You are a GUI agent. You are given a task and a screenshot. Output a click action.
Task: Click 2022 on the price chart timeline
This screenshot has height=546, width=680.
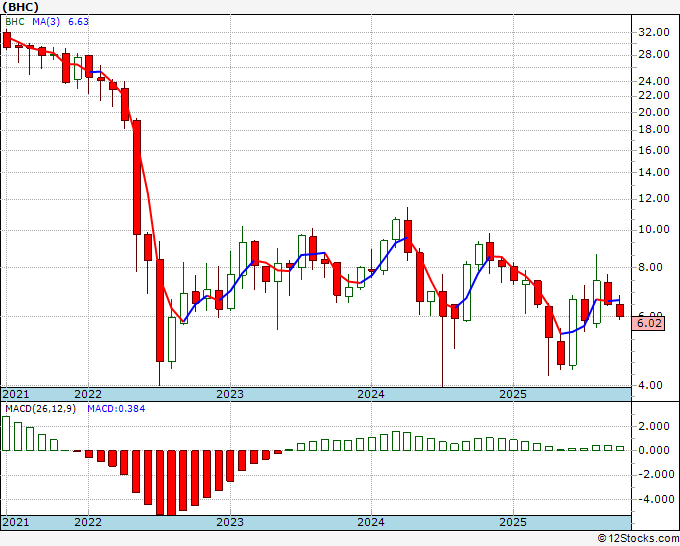click(88, 394)
